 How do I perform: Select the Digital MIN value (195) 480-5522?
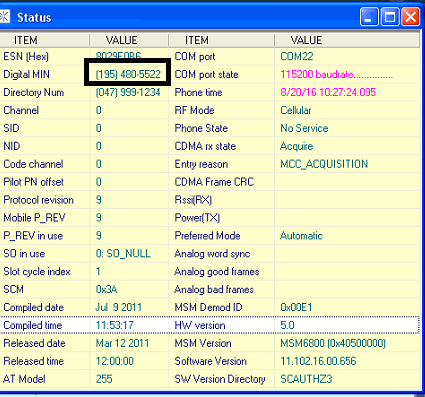point(128,74)
